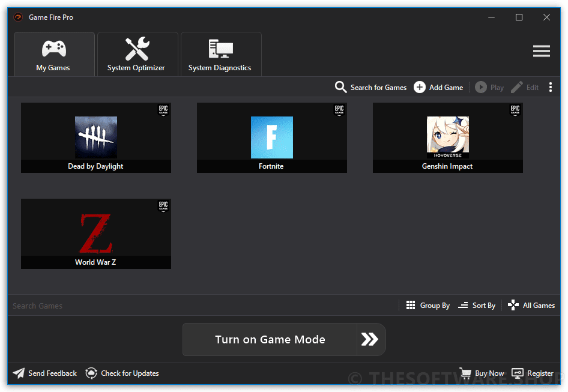Screen dimensions: 568x392
Task: Switch to the System Optimizer tab
Action: coord(137,55)
